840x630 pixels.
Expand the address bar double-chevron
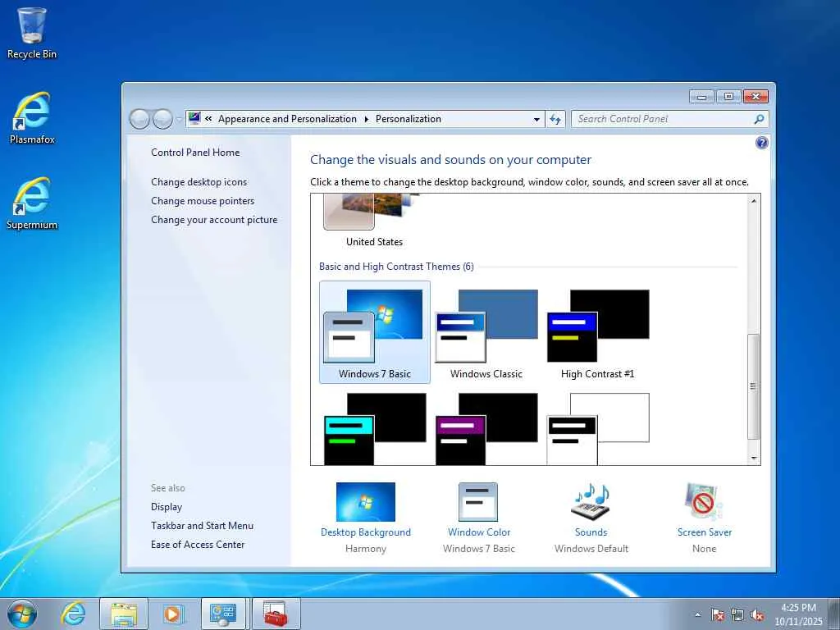pyautogui.click(x=208, y=119)
